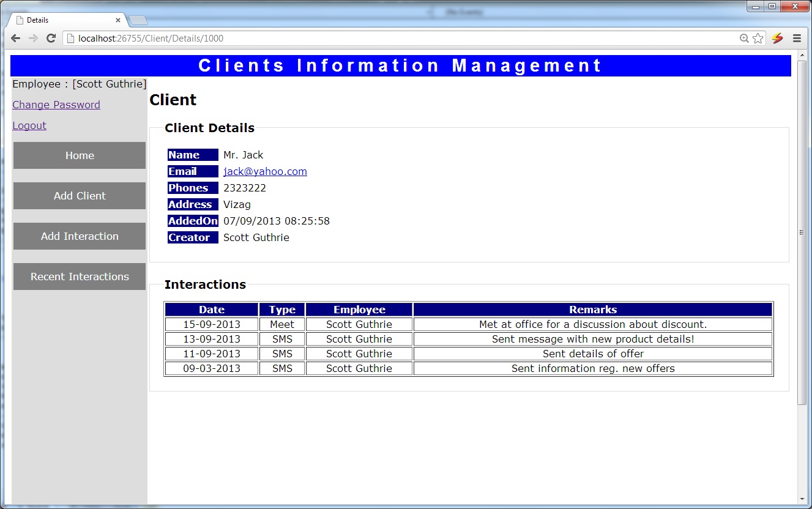
Task: Click the address value Vizag
Action: [x=237, y=204]
